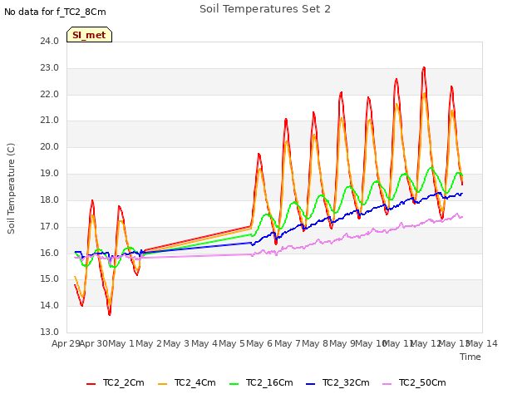Click the 17.0 y-axis tick label

click(x=50, y=226)
